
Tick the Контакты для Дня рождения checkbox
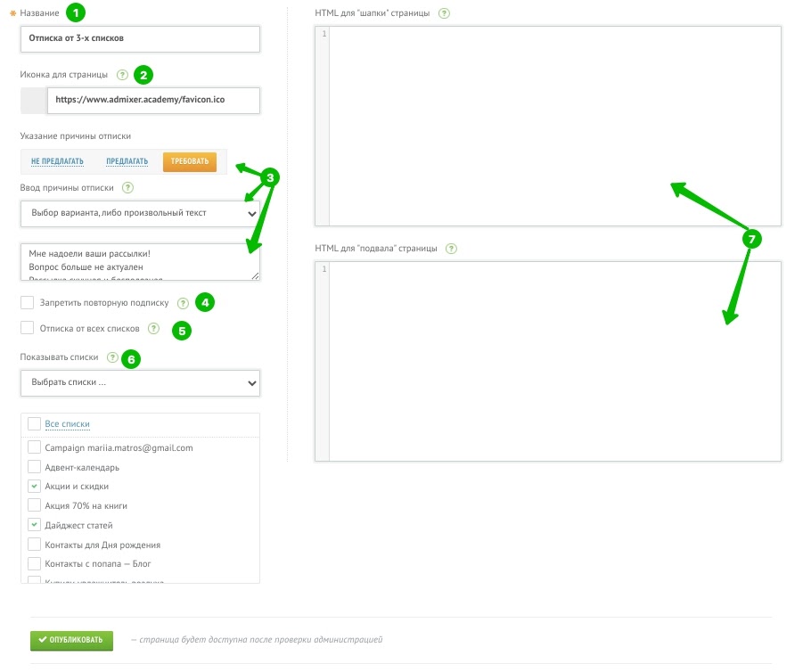(x=34, y=545)
